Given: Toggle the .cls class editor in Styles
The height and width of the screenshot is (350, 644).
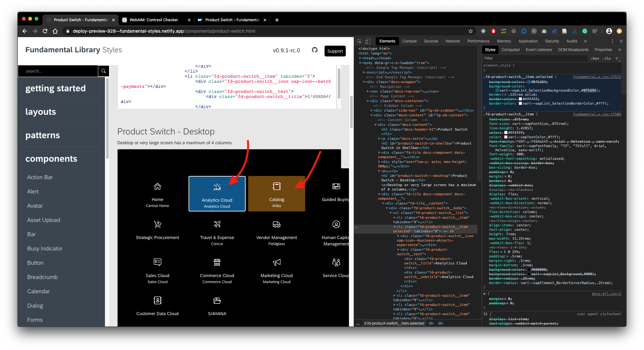Looking at the screenshot, I should pyautogui.click(x=607, y=58).
